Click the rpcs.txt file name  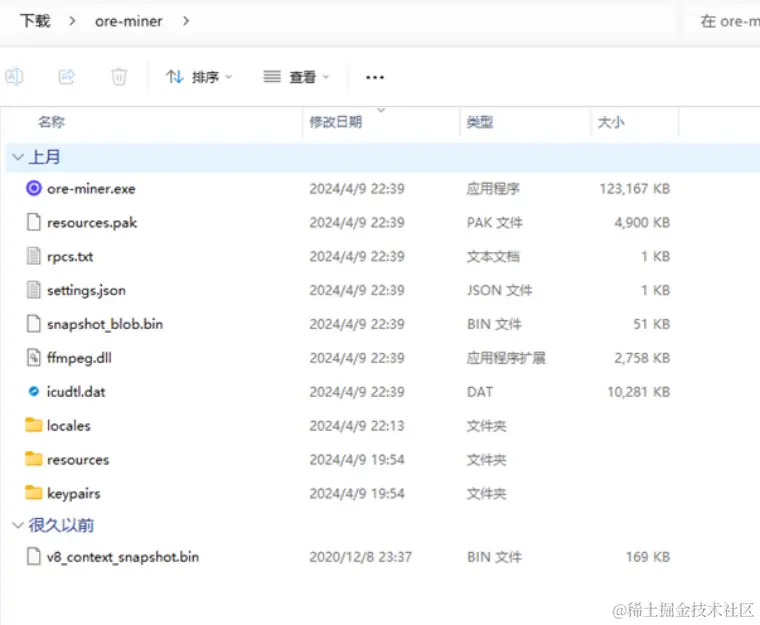70,257
